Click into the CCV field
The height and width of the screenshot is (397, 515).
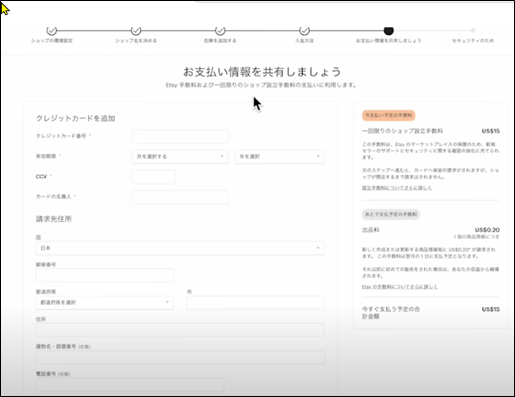click(154, 177)
